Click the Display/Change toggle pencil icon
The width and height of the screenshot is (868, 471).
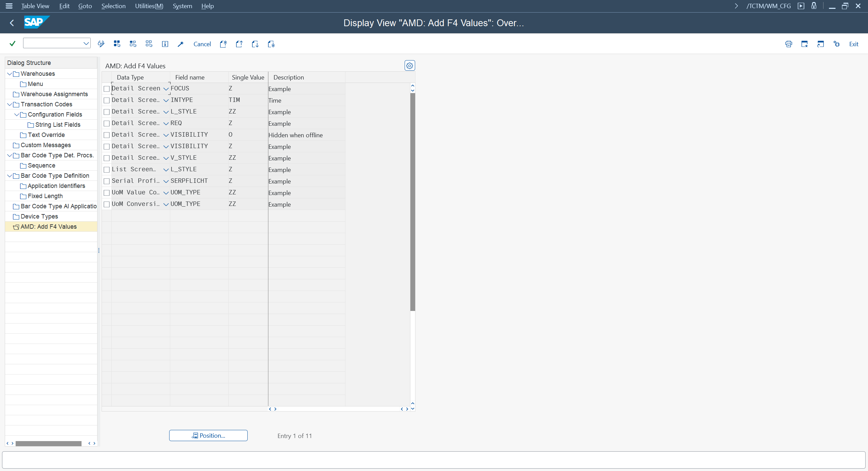(x=101, y=44)
